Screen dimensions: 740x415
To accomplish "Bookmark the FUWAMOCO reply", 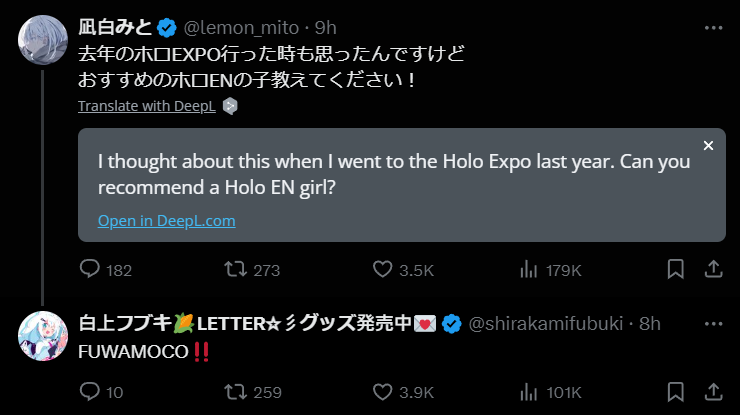I will point(677,391).
